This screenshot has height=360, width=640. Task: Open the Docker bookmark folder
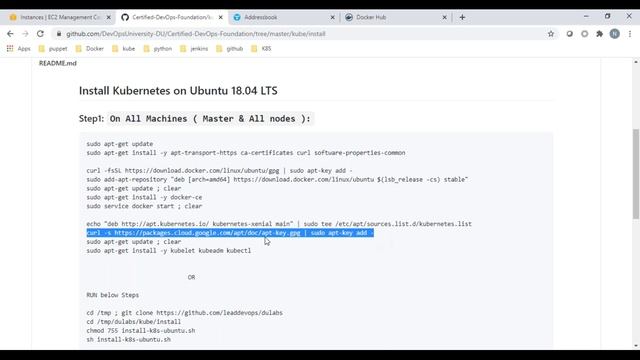[90, 49]
